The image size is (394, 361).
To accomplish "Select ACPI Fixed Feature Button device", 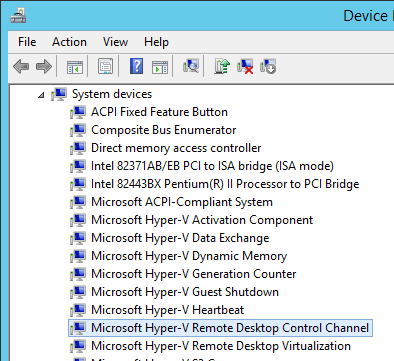I will 159,112.
